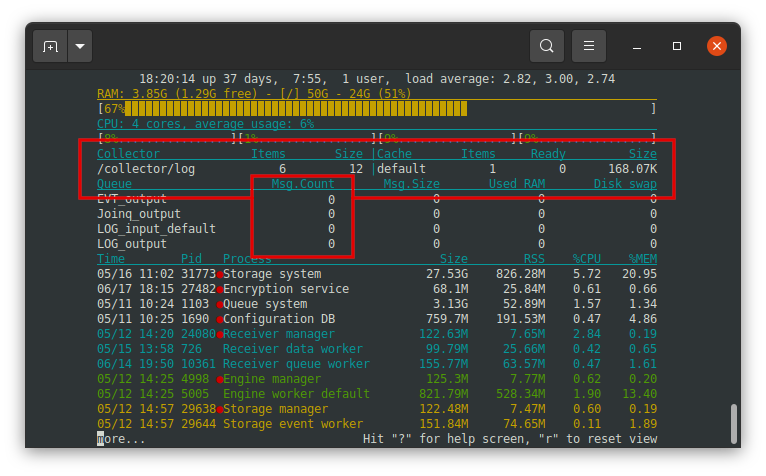Click the Storage event worker row
The image size is (766, 476).
[377, 424]
